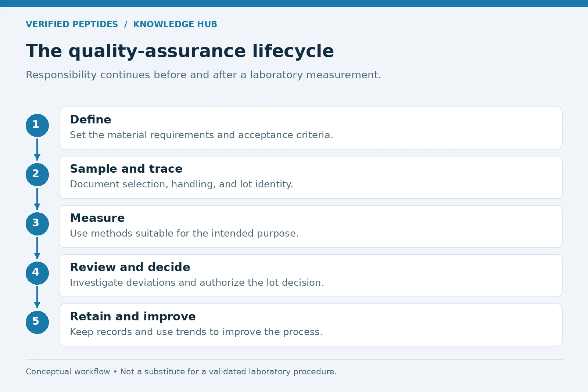The image size is (588, 392).
Task: Open the Sample and trace card
Action: [x=311, y=177]
